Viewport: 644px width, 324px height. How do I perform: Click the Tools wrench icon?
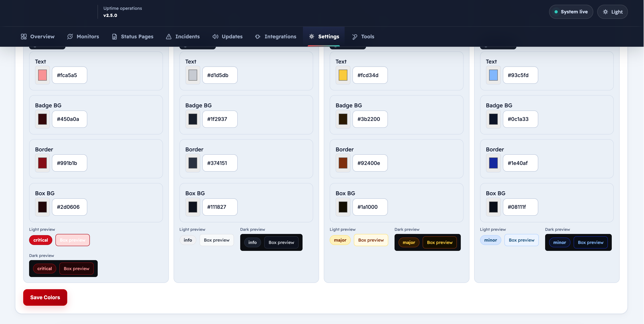pos(354,37)
